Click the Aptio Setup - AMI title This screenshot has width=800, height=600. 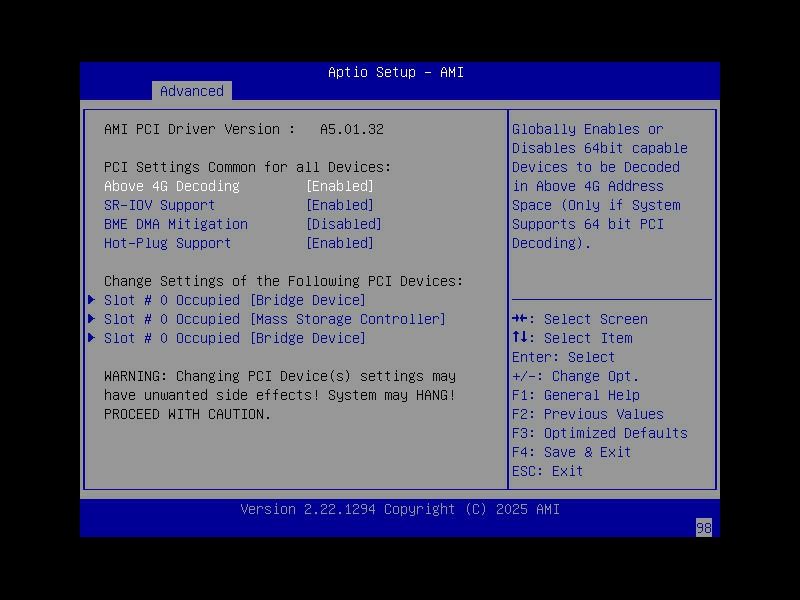pos(396,72)
